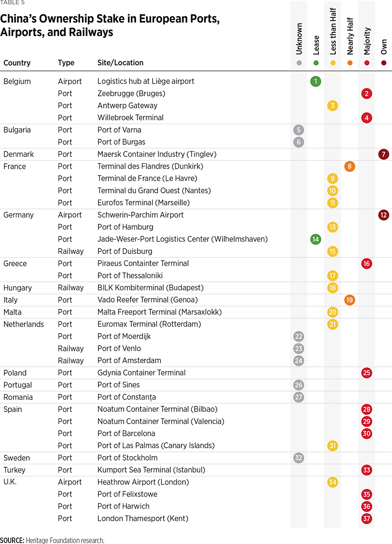This screenshot has height=544, width=392.
Task: Click the dark red Own legend dot
Action: tap(384, 63)
